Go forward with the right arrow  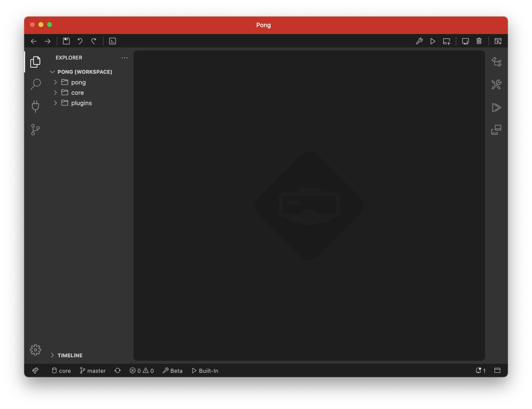[47, 41]
